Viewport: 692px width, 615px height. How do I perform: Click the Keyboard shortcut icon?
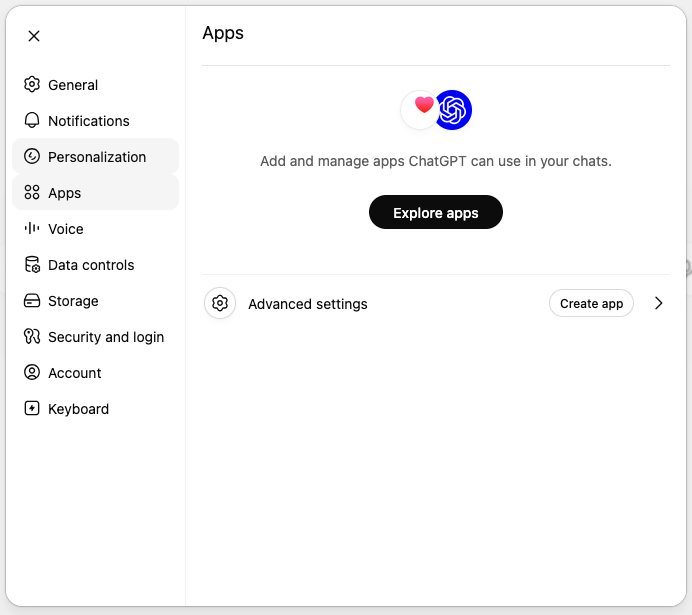pos(32,409)
